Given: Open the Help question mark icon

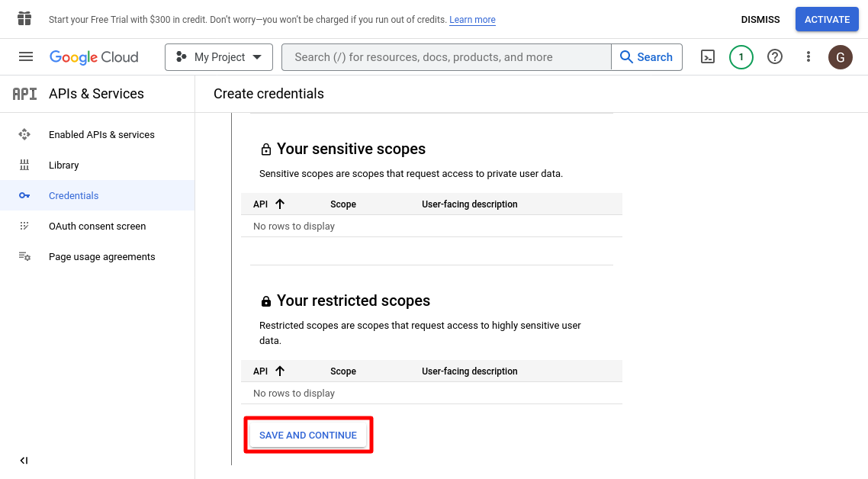Looking at the screenshot, I should pos(775,57).
